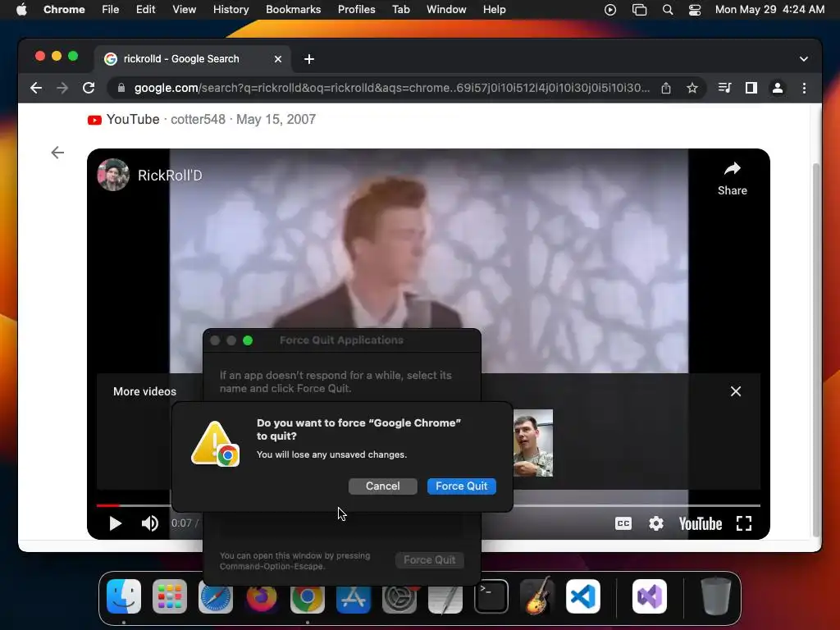840x630 pixels.
Task: Open the Trash in the Dock
Action: point(715,596)
